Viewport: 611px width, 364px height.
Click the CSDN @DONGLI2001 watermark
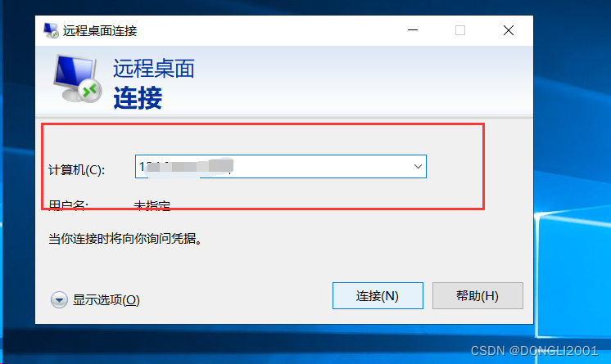534,351
